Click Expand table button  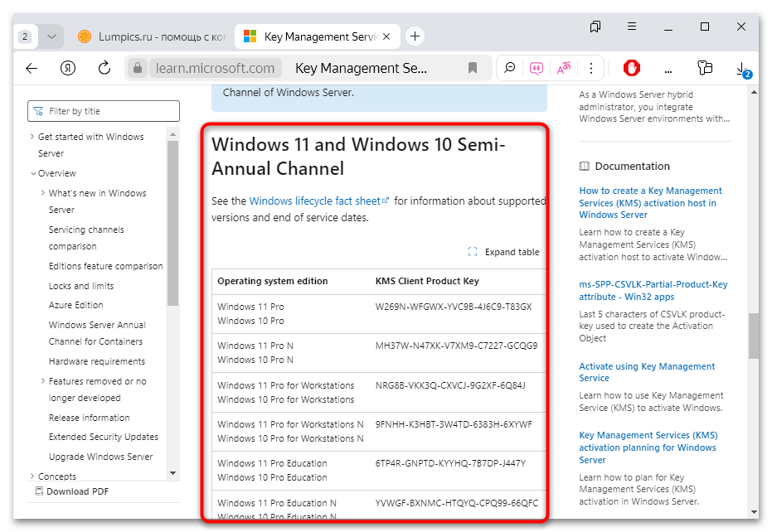tap(503, 252)
